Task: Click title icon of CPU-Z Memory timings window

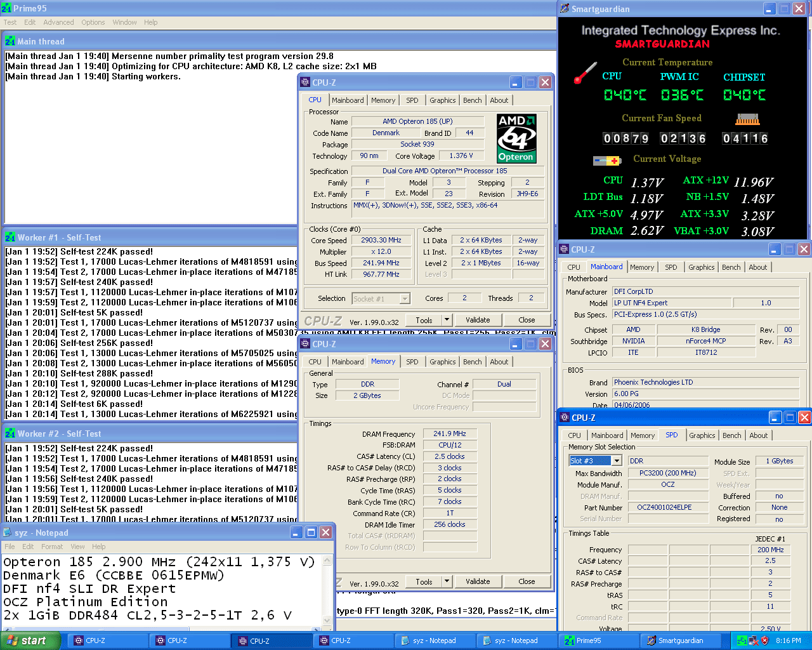Action: pos(305,344)
